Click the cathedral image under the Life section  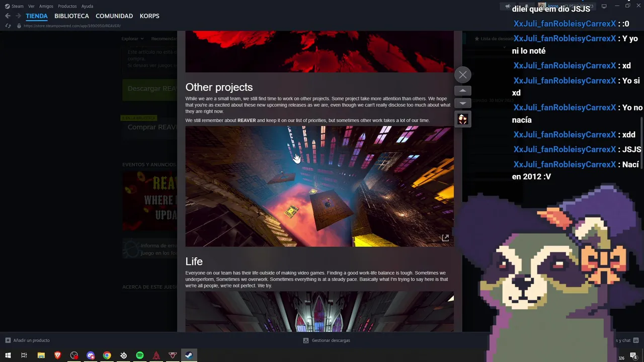[319, 311]
